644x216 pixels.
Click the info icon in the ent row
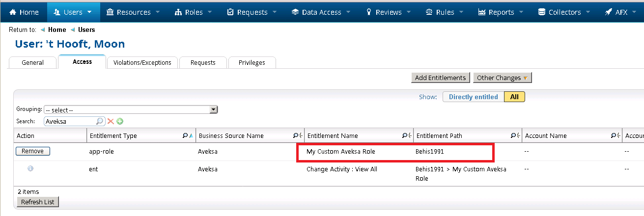click(x=30, y=168)
